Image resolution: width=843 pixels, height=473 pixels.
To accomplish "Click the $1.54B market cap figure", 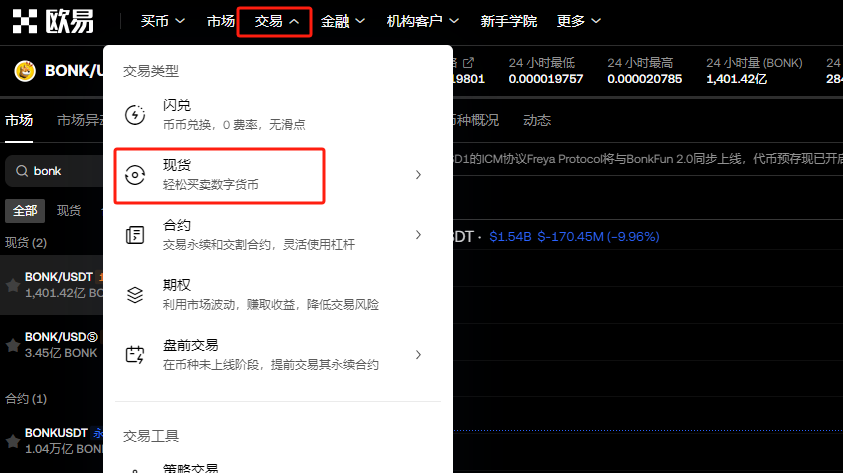I will click(x=510, y=236).
